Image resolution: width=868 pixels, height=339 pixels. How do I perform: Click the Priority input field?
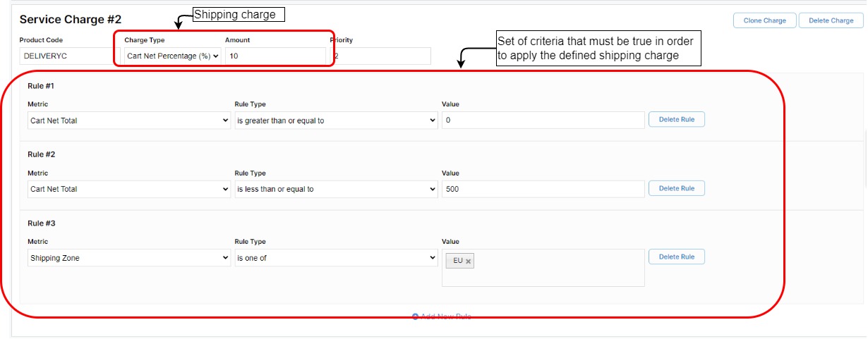(381, 56)
